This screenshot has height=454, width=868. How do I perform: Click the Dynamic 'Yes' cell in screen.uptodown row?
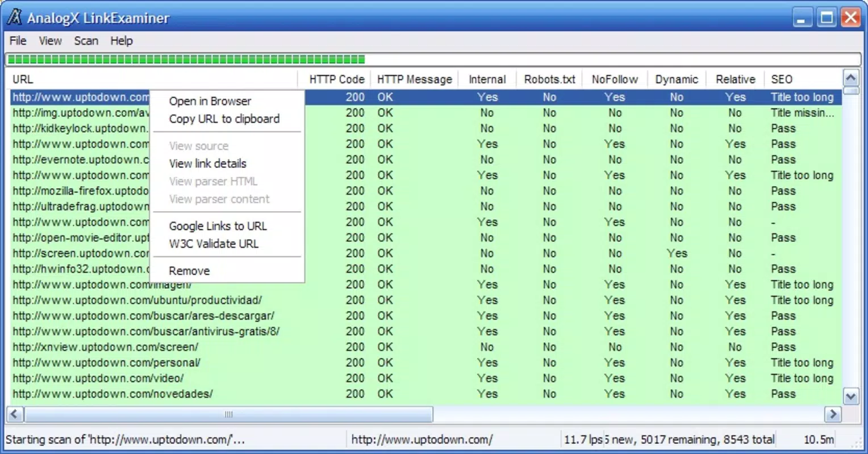pyautogui.click(x=677, y=253)
